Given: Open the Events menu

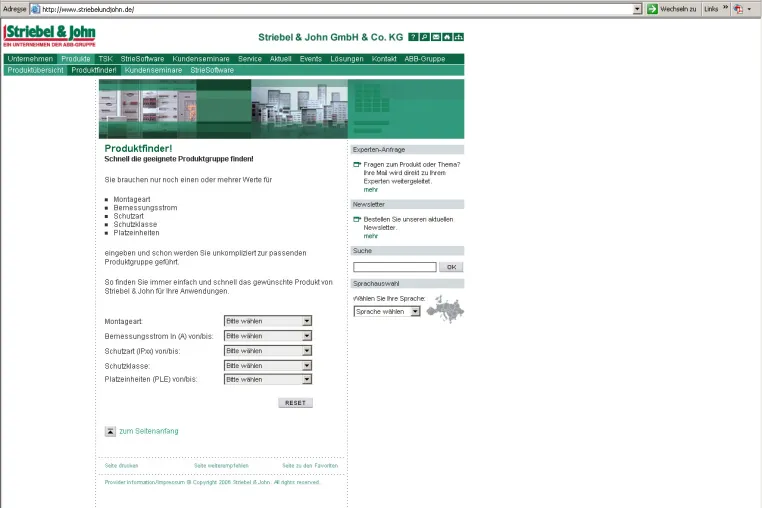Looking at the screenshot, I should pyautogui.click(x=311, y=59).
